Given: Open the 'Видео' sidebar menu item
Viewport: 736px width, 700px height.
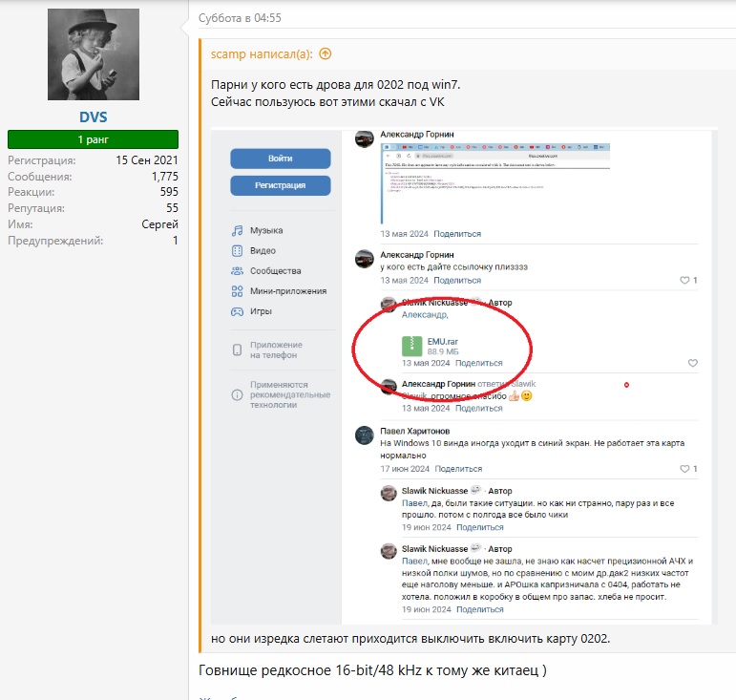Looking at the screenshot, I should (x=263, y=251).
